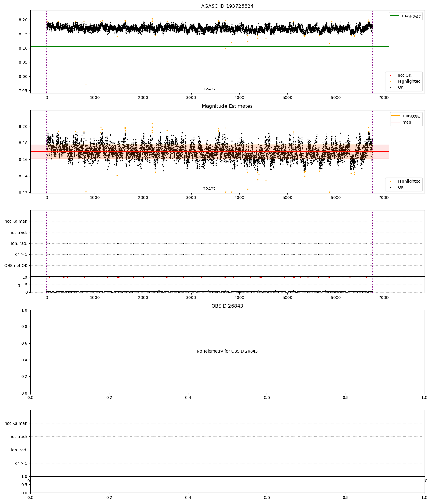Click the 8.14 tick on Magnitude Estimates y-axis

pos(23,176)
